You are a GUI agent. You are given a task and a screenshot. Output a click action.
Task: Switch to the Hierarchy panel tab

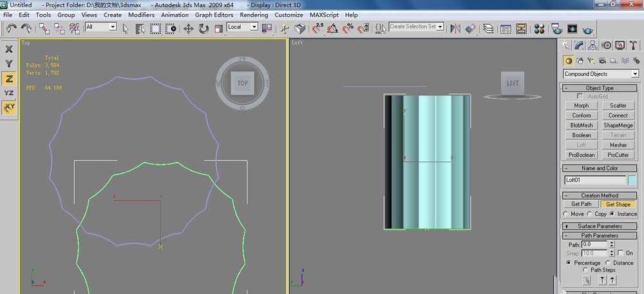click(592, 45)
